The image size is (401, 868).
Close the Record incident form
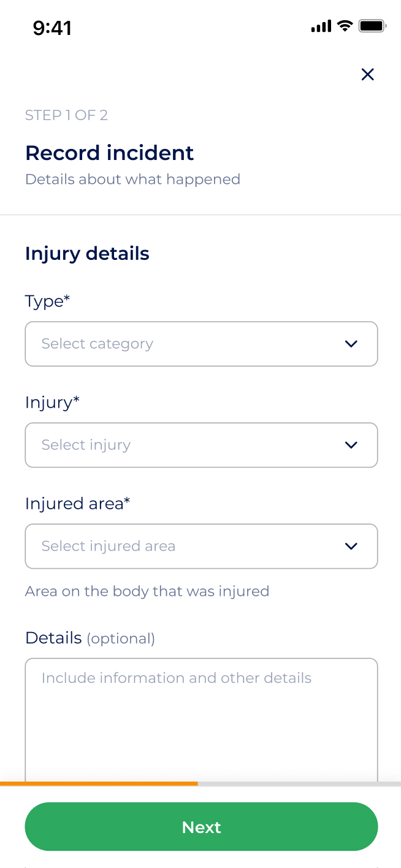367,74
